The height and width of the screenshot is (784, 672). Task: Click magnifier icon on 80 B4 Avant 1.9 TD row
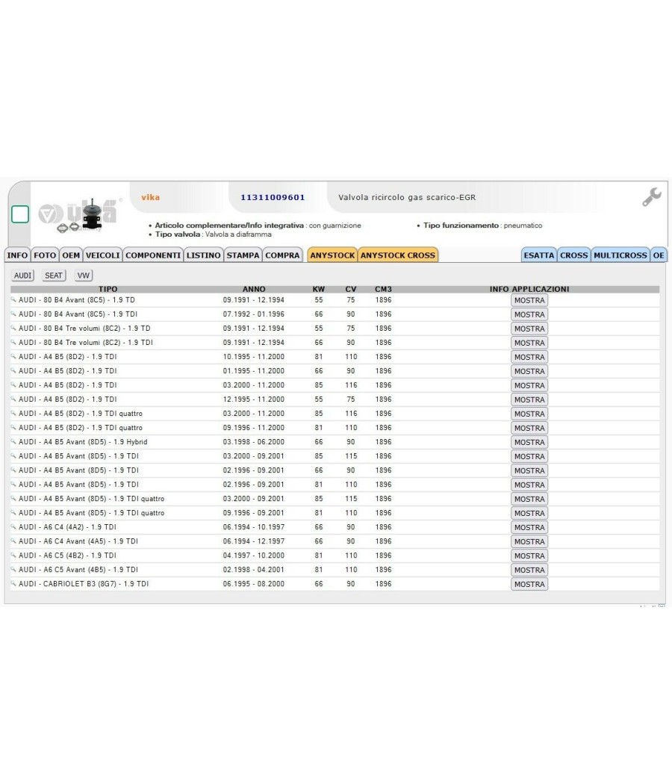click(x=13, y=300)
